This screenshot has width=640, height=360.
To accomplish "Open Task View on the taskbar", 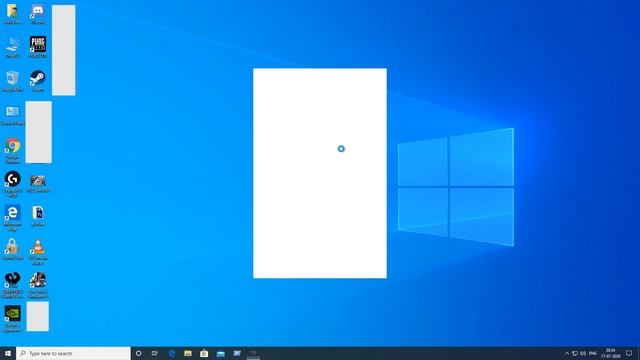I will [155, 353].
